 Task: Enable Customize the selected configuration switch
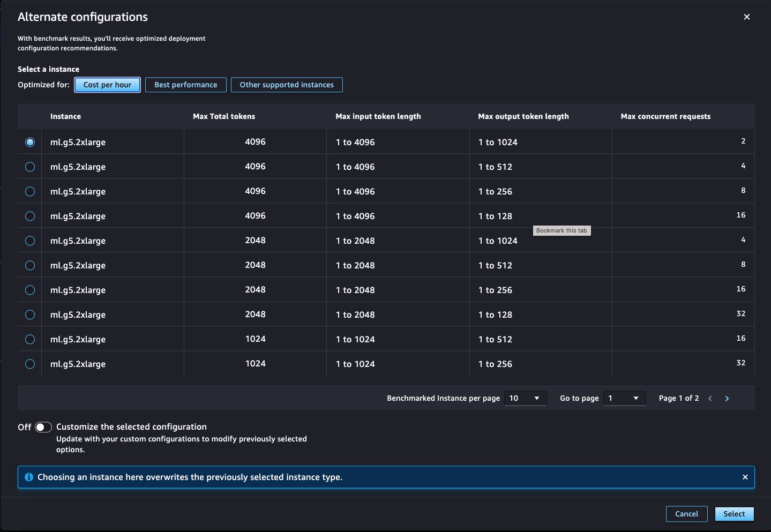tap(43, 427)
